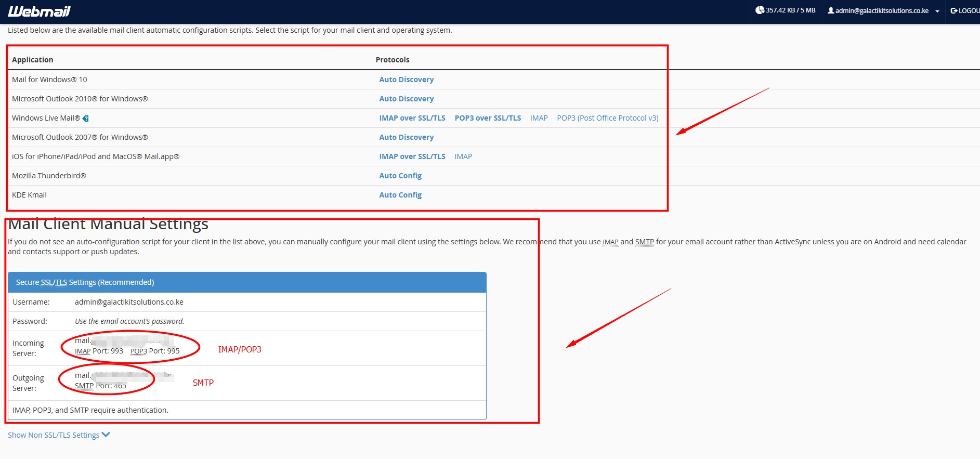Open the admin account dropdown caret
The height and width of the screenshot is (459, 980).
937,11
